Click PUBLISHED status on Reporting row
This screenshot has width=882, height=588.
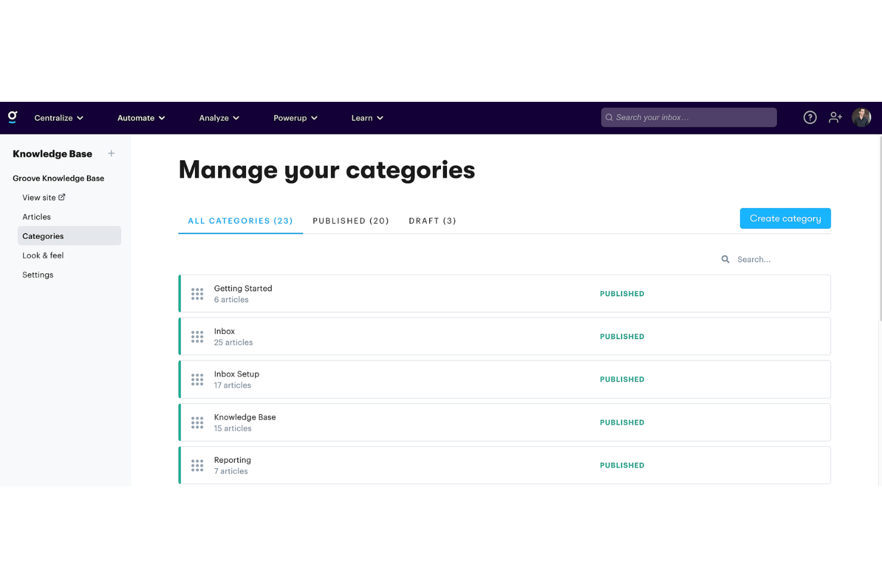[622, 465]
